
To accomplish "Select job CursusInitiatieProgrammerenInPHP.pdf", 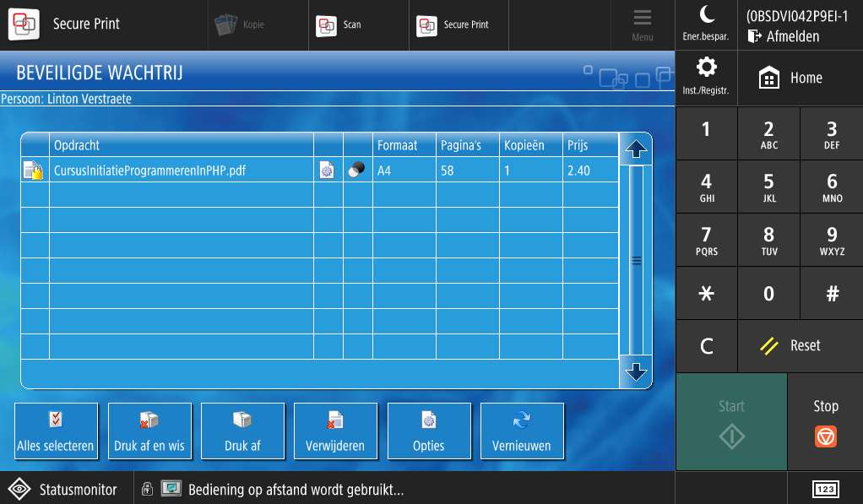I will tap(319, 170).
